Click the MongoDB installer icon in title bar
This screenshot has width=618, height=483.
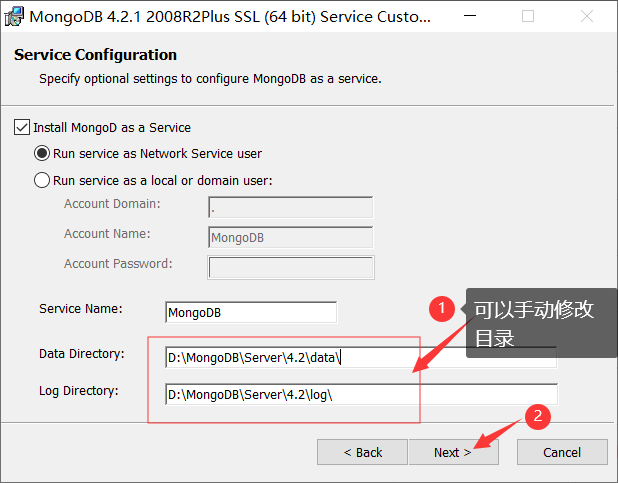point(14,17)
